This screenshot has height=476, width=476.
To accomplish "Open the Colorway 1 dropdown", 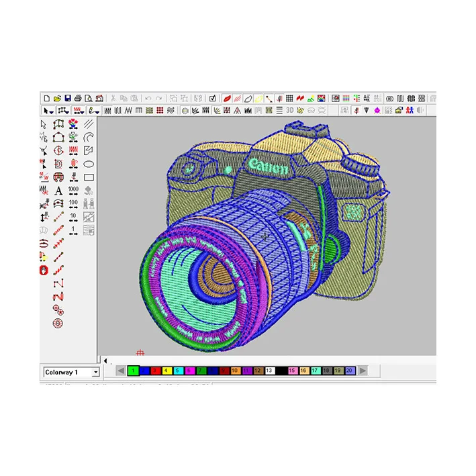I will 95,372.
